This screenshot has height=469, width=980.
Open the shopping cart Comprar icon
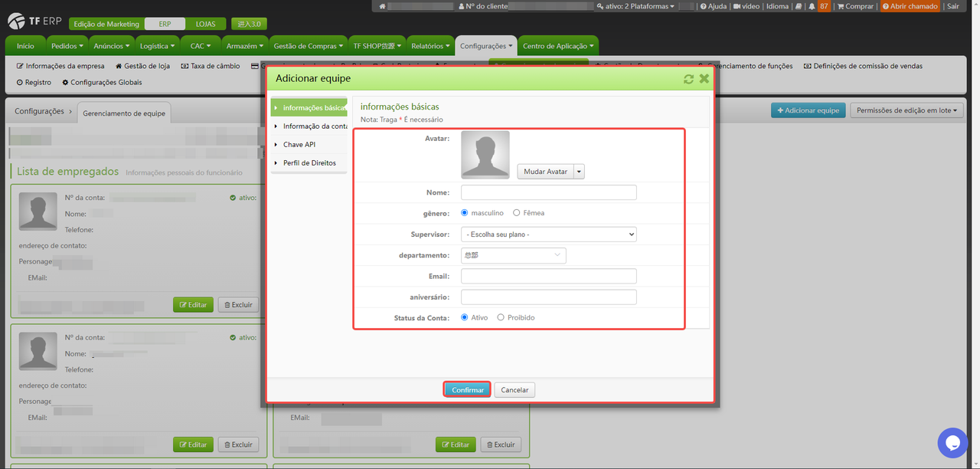[840, 6]
